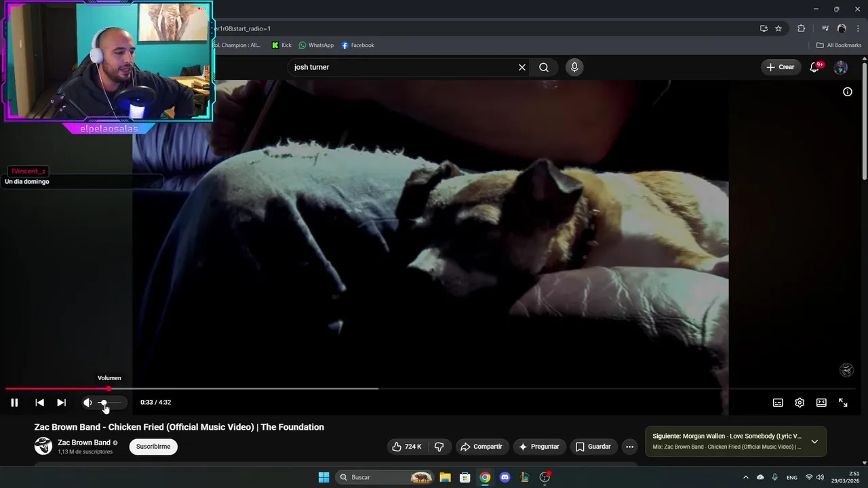Click the Suscribirme button

point(153,447)
